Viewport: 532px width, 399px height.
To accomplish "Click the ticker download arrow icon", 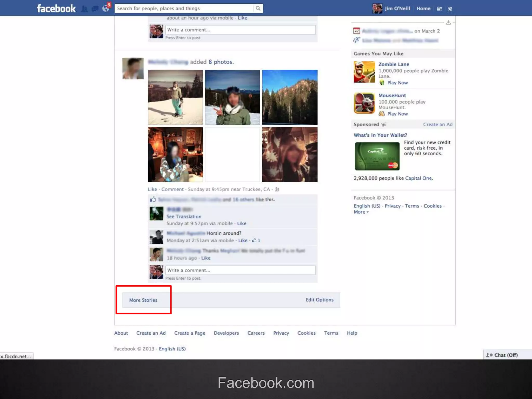I will [x=448, y=23].
